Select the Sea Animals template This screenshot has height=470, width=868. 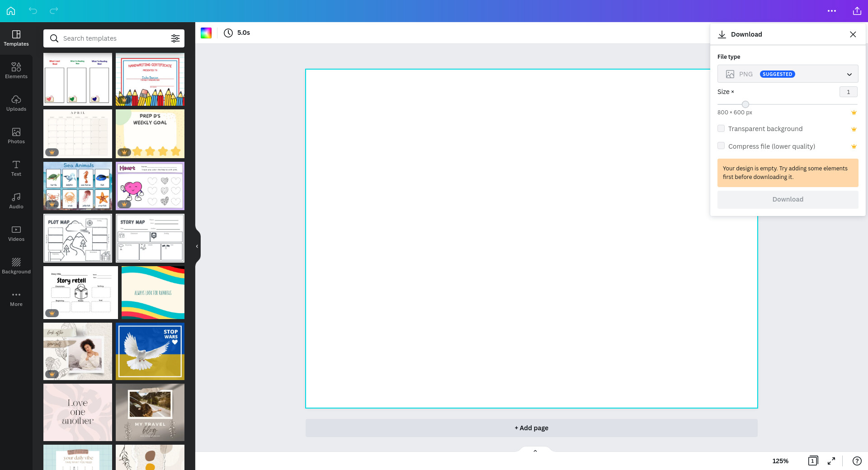(78, 186)
